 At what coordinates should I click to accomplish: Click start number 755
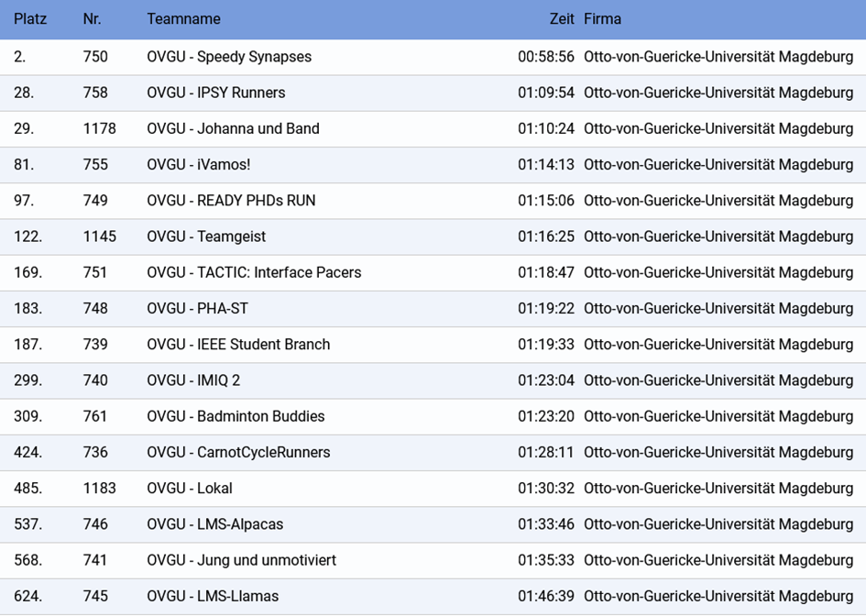coord(95,165)
